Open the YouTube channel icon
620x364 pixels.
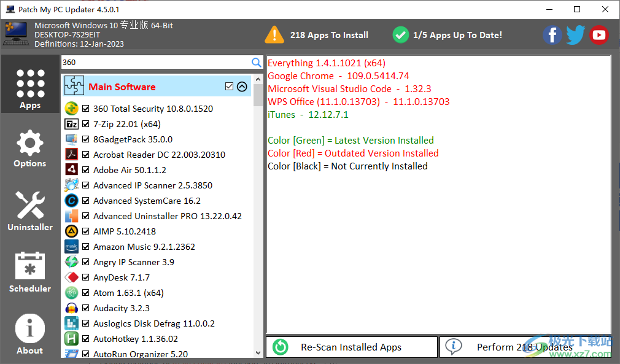[599, 35]
